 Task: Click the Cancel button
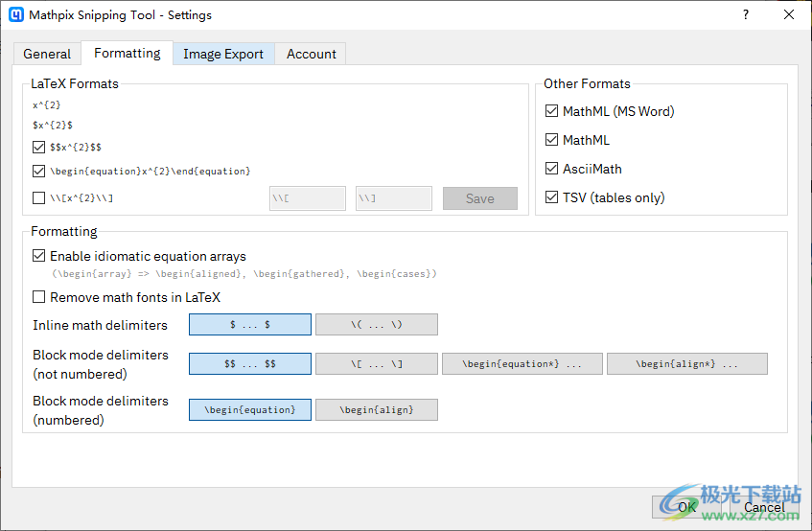[764, 507]
